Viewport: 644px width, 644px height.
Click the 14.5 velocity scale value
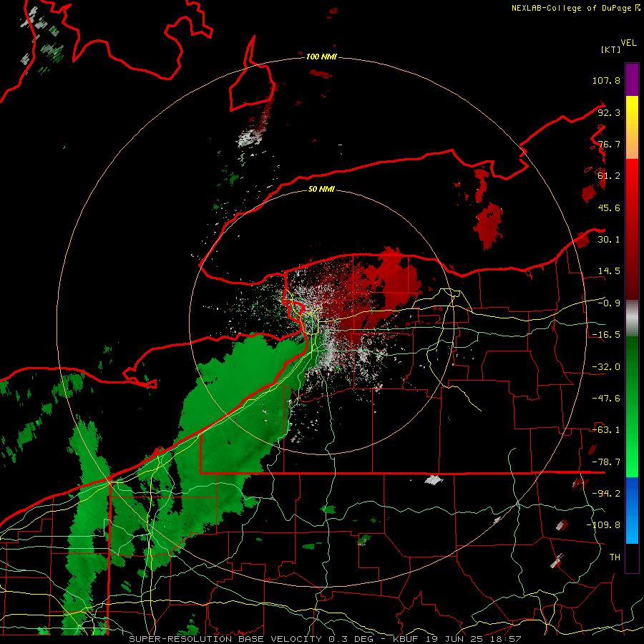coord(609,271)
